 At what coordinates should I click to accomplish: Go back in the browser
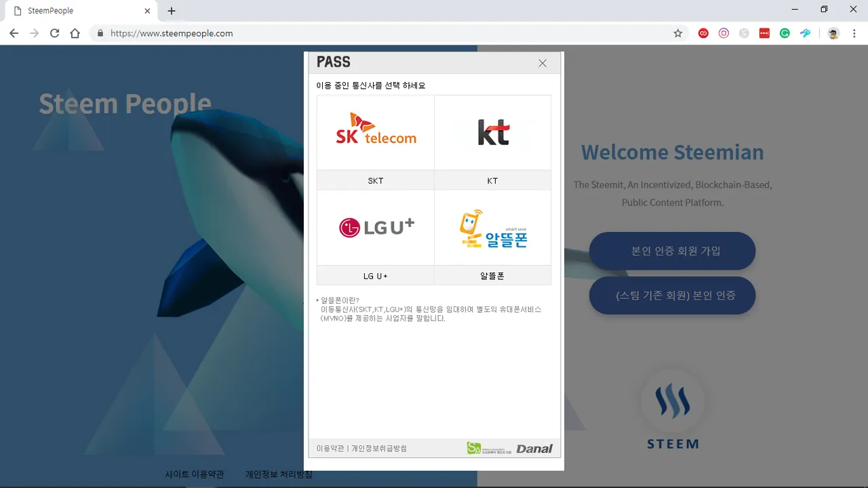[x=14, y=33]
